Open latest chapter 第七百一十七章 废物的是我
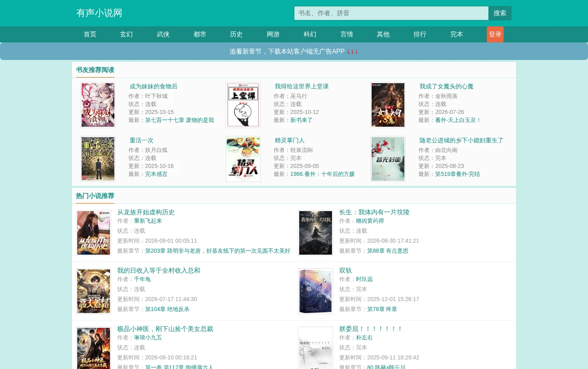Image resolution: width=588 pixels, height=369 pixels. [x=180, y=120]
